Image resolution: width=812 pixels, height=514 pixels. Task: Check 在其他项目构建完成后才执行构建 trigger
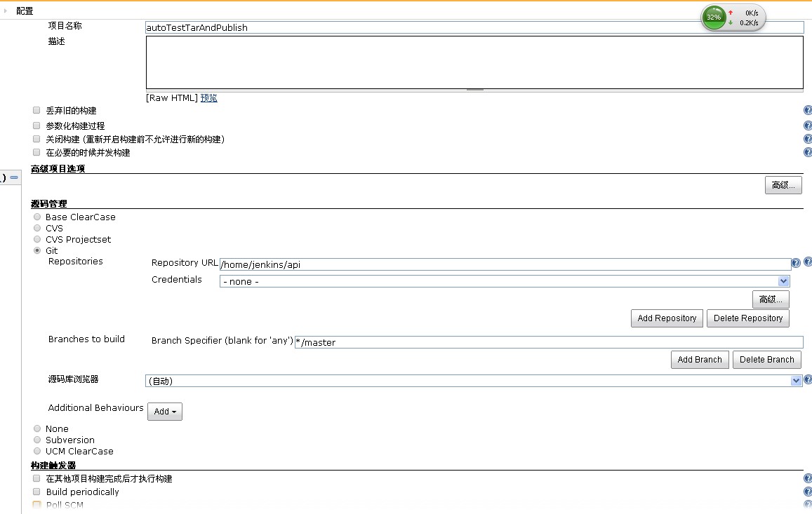pos(36,478)
